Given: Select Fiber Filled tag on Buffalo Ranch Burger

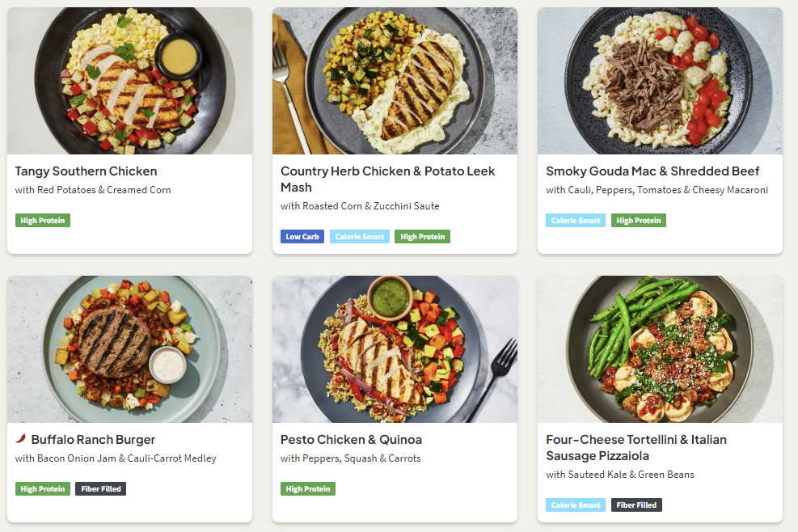Looking at the screenshot, I should [x=101, y=489].
